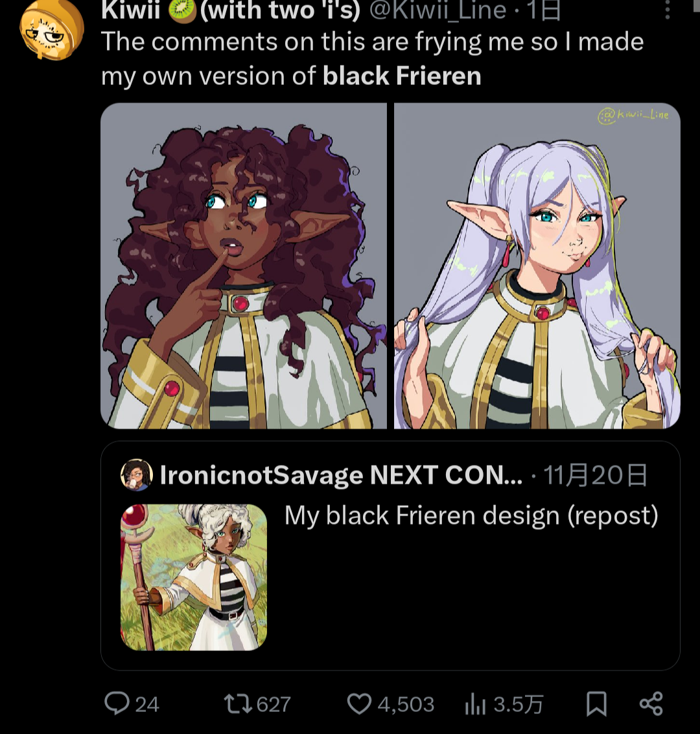Viewport: 700px width, 734px height.
Task: Open the lilac twin-tail Frieren image
Action: [537, 266]
